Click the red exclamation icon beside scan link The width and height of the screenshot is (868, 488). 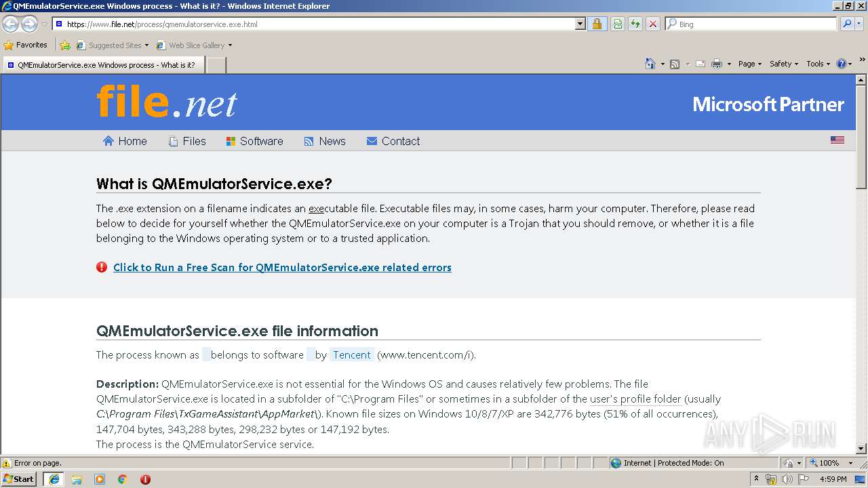click(102, 267)
